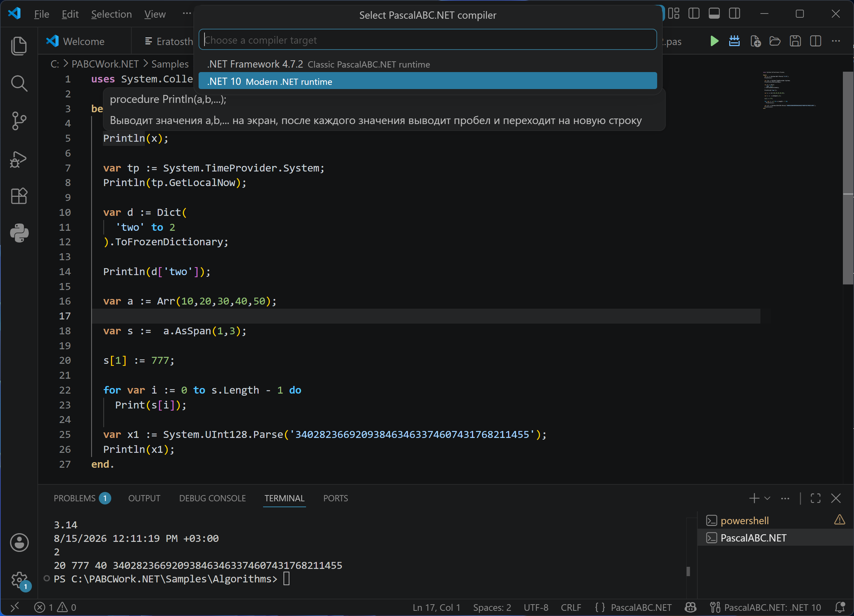The height and width of the screenshot is (616, 854).
Task: Expand the launch profile dropdown chevron
Action: click(767, 498)
